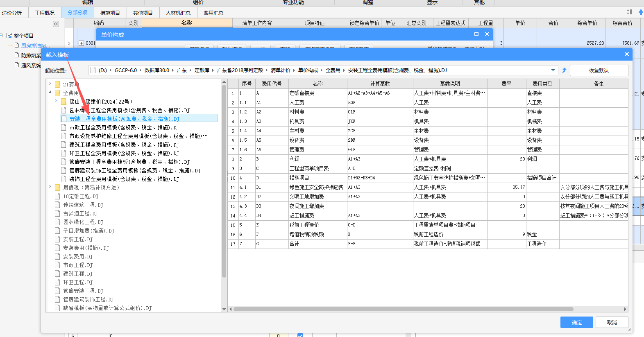Switch to 其他项目 tab
This screenshot has width=644, height=337.
pyautogui.click(x=143, y=13)
